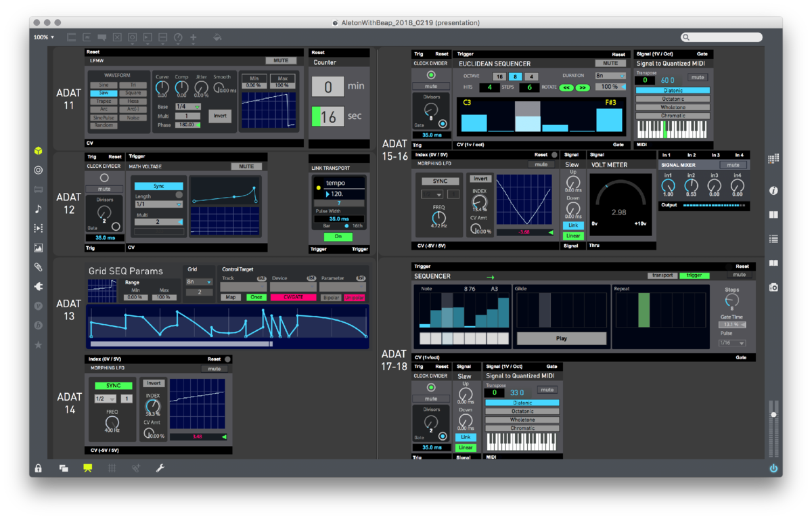Image resolution: width=812 pixels, height=519 pixels.
Task: Open the Plug-ins plug icon in sidebar
Action: (39, 287)
